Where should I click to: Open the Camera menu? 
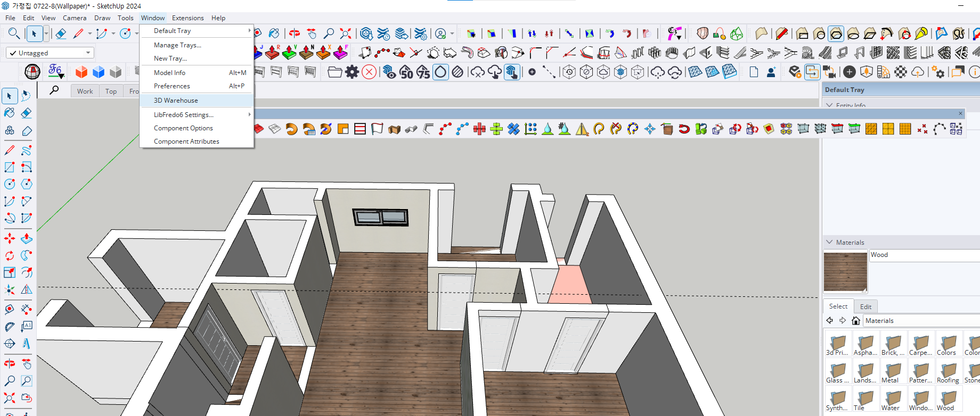pos(75,18)
